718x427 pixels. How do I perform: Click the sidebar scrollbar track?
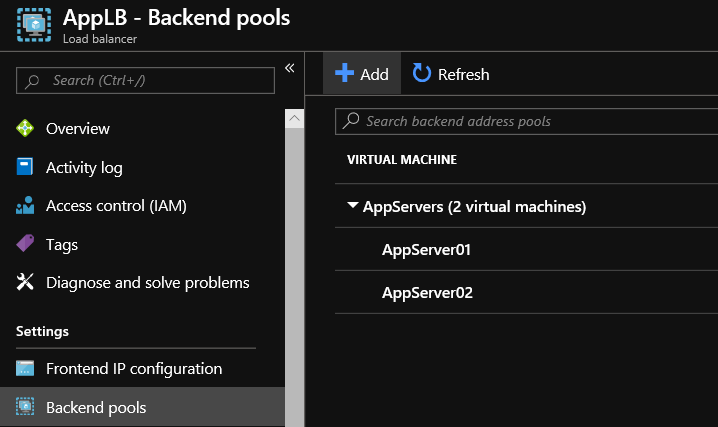tap(294, 275)
